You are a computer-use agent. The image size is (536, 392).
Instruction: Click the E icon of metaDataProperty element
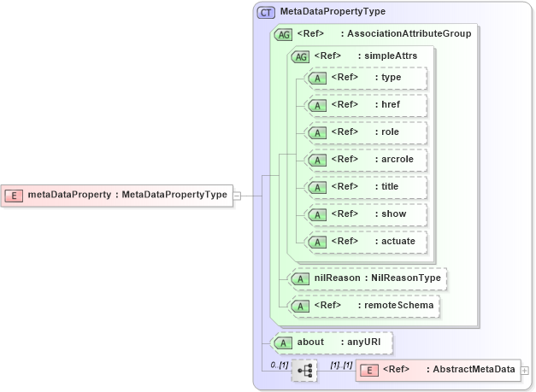tap(14, 196)
